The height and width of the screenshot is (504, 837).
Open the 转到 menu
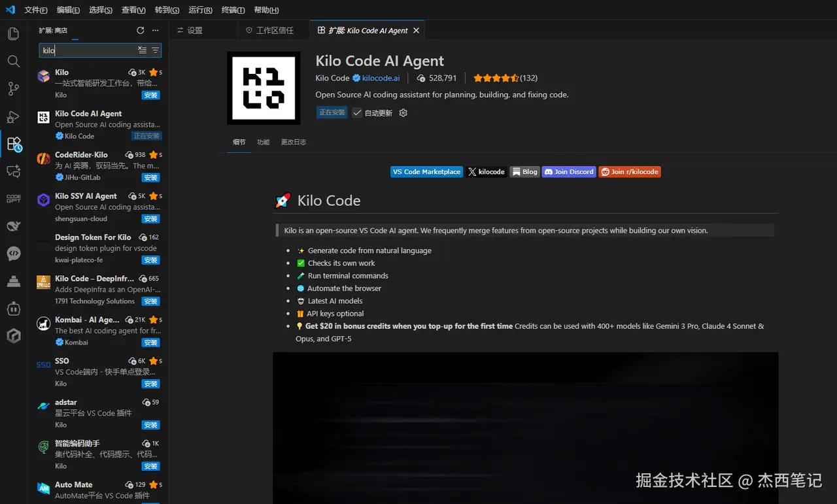point(167,10)
